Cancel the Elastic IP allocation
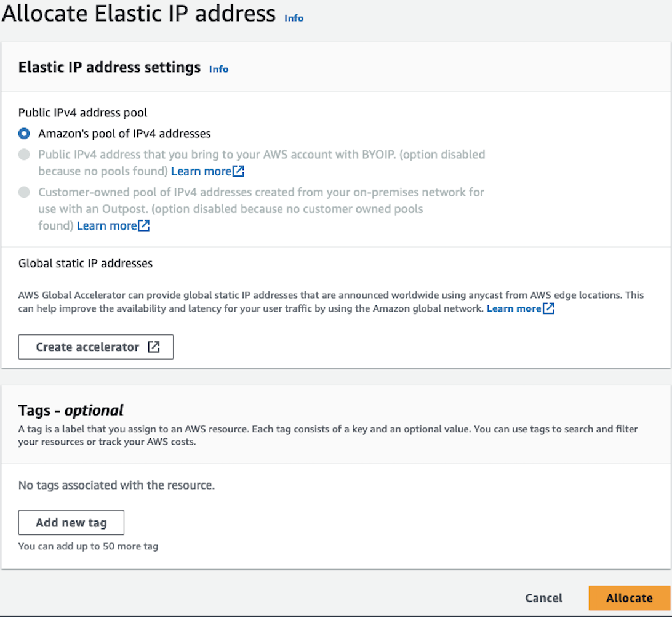 (543, 598)
